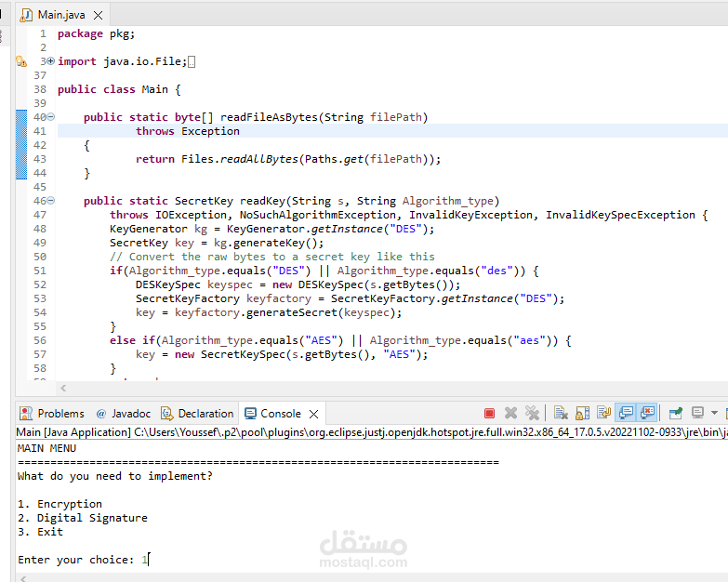Viewport: 728px width, 582px height.
Task: Close the Console view tab
Action: click(314, 414)
